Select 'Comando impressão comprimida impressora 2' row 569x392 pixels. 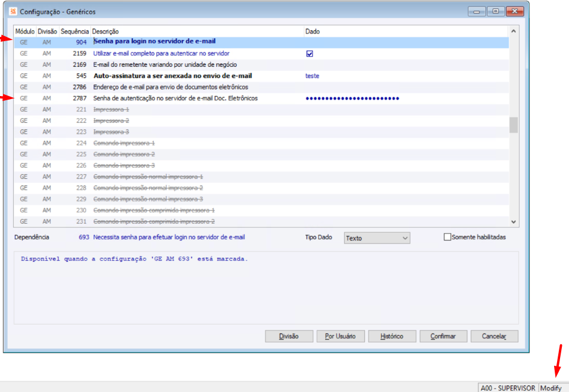click(261, 221)
